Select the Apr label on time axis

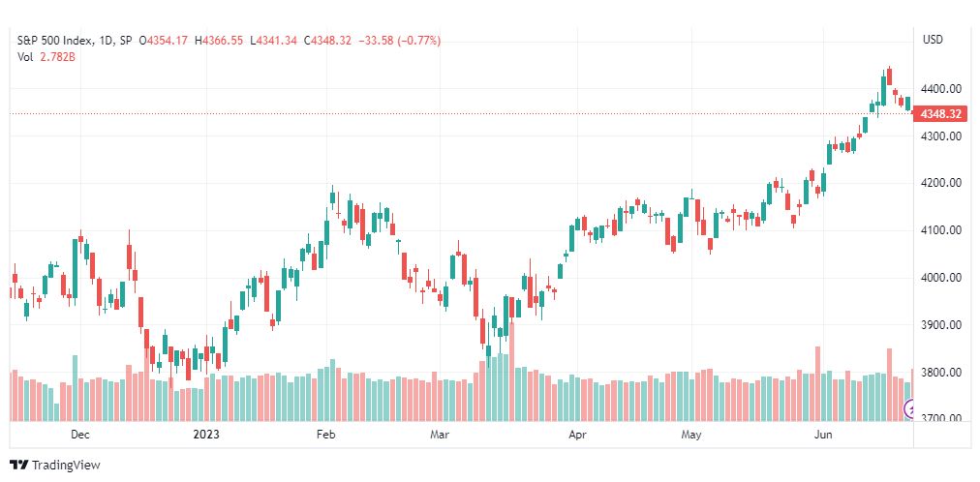pos(577,435)
